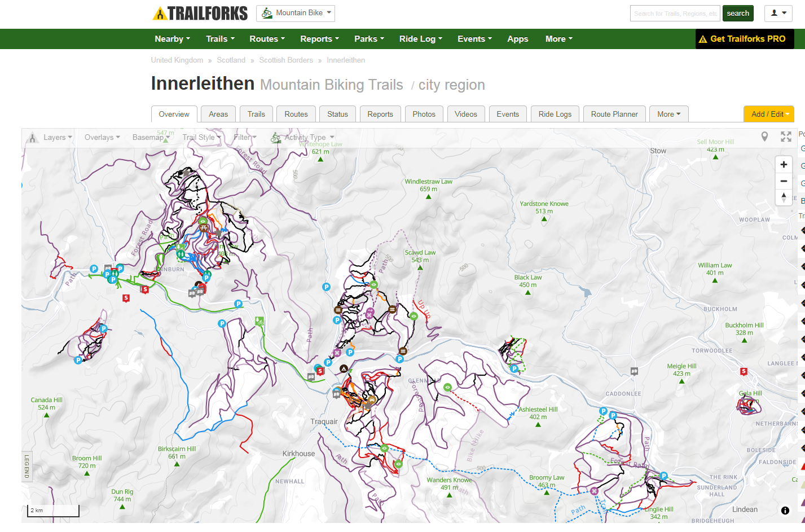Reset map compass north
This screenshot has width=805, height=532.
(x=784, y=197)
